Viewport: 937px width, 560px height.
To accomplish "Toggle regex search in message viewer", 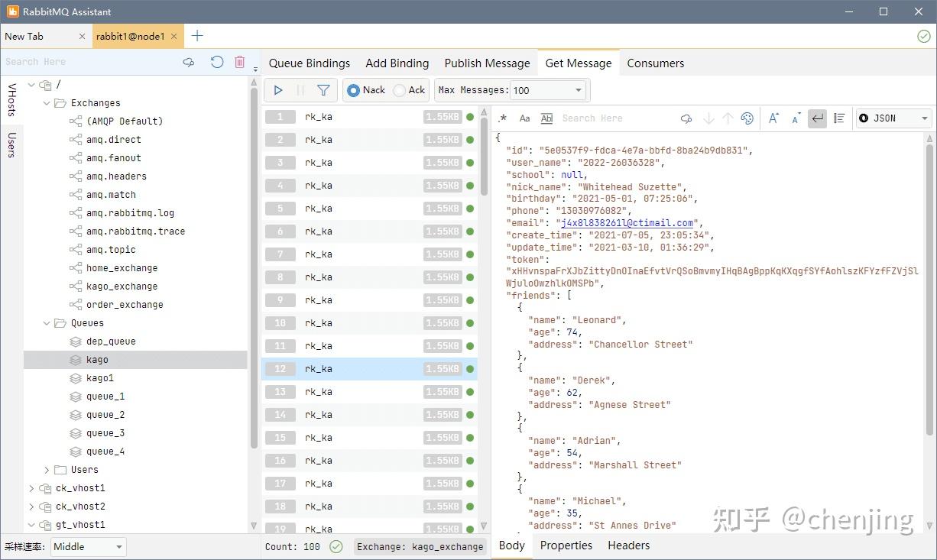I will click(503, 118).
